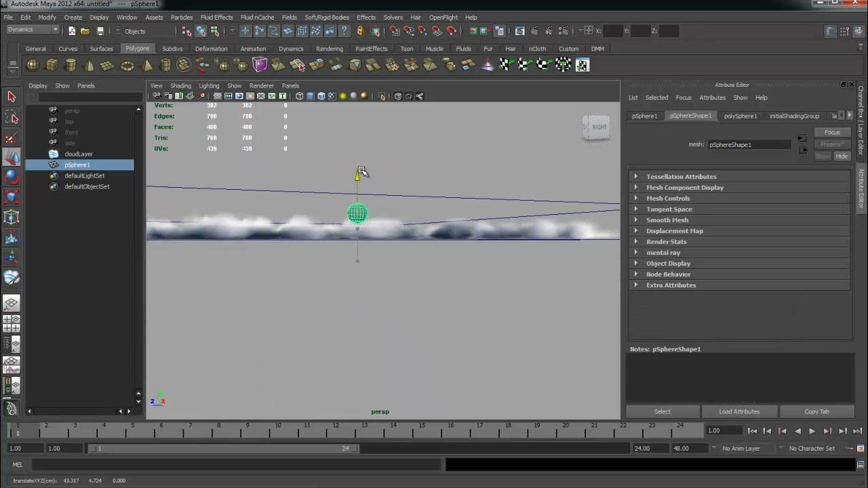This screenshot has height=488, width=868.
Task: Click the mesh name field pSphereShape1
Action: pos(749,144)
